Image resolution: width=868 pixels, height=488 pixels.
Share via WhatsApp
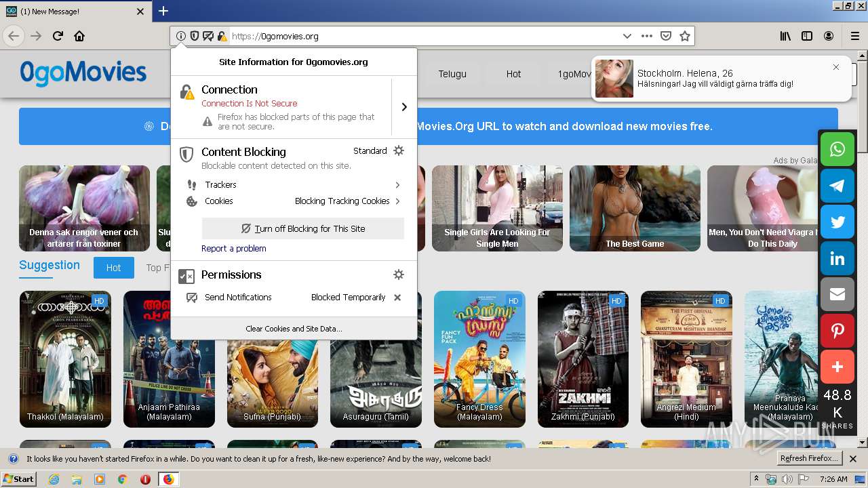tap(837, 149)
